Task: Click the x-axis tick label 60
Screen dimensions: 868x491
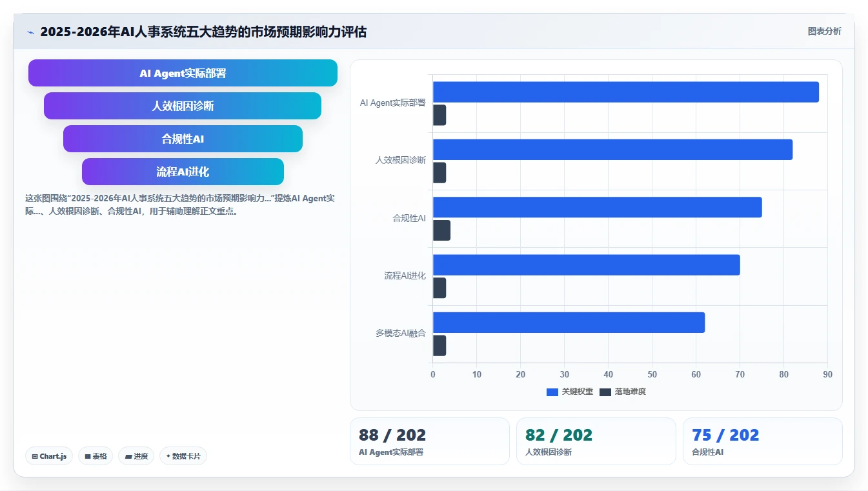Action: 696,374
